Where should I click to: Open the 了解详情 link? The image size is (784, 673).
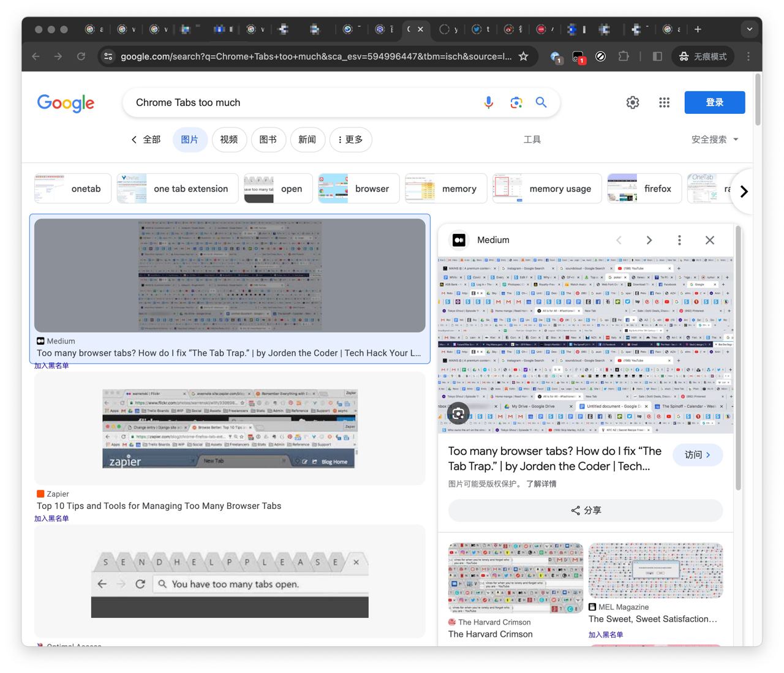[x=541, y=484]
